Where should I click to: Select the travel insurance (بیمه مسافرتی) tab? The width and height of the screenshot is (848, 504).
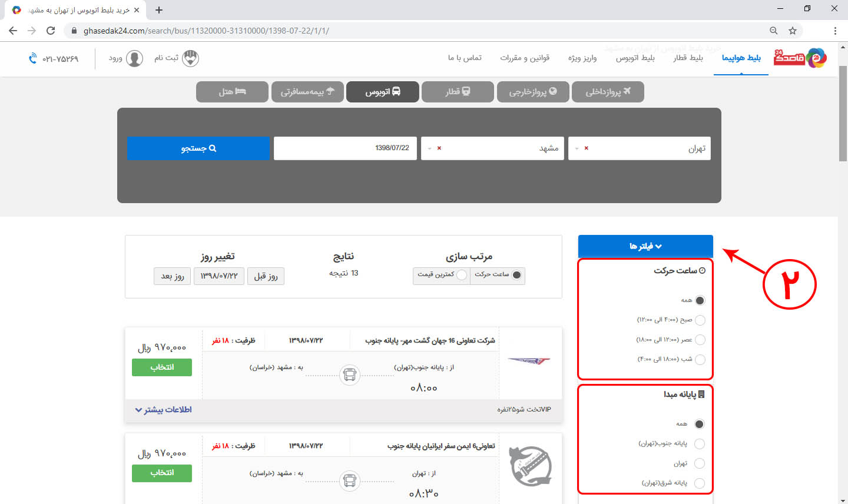(x=307, y=92)
